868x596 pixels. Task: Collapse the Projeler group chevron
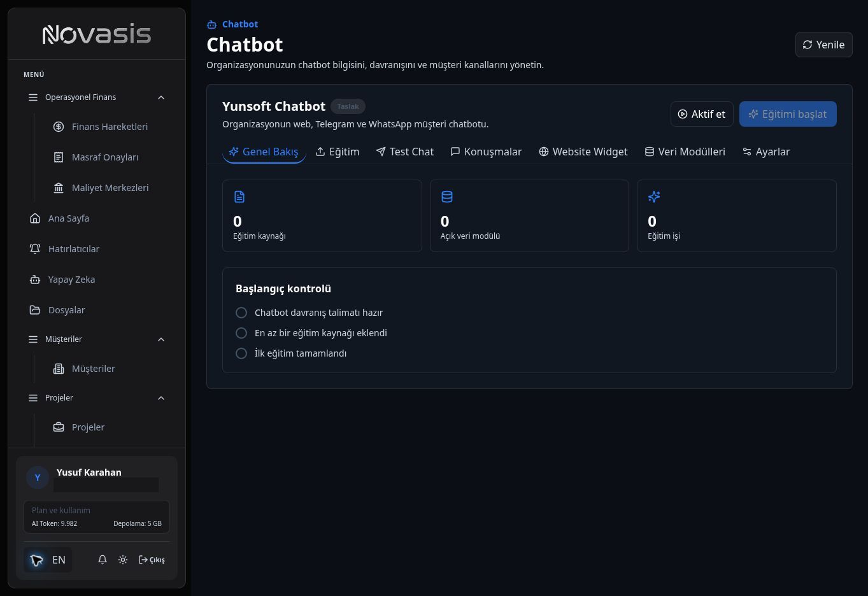tap(161, 398)
